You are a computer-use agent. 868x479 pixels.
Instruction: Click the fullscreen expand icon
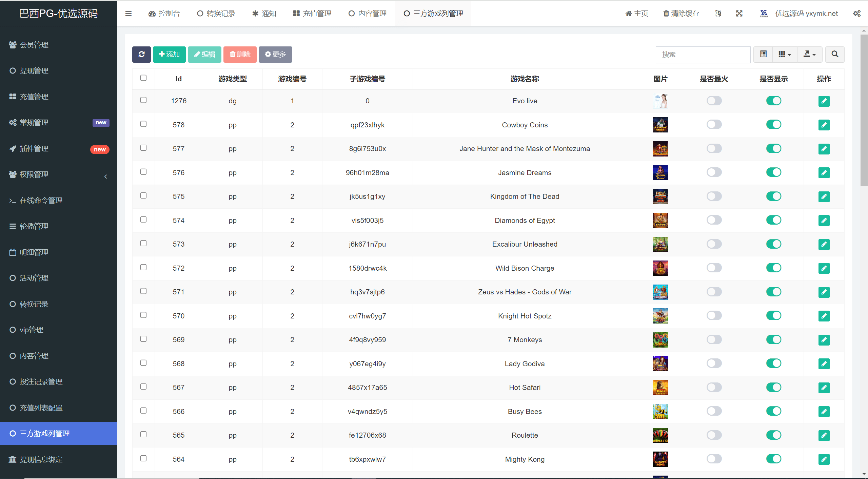739,14
